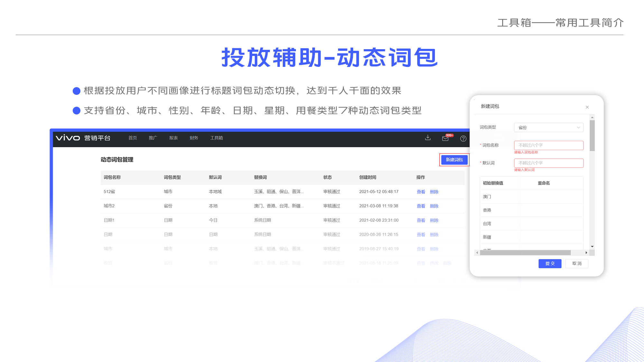Image resolution: width=644 pixels, height=362 pixels.
Task: Click the vivo 营销平台 logo
Action: (x=83, y=138)
